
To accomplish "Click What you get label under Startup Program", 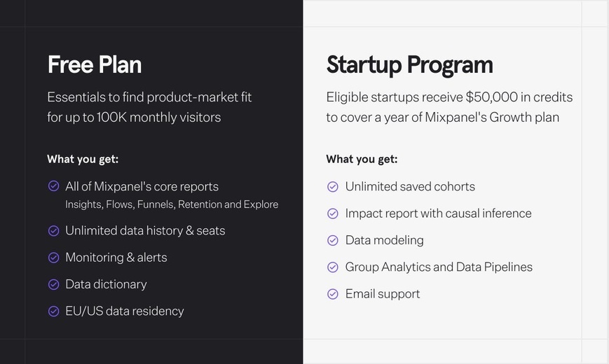I will click(x=362, y=159).
